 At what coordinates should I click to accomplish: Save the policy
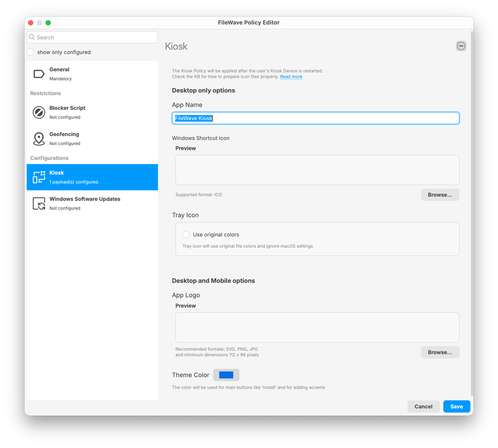pos(457,406)
